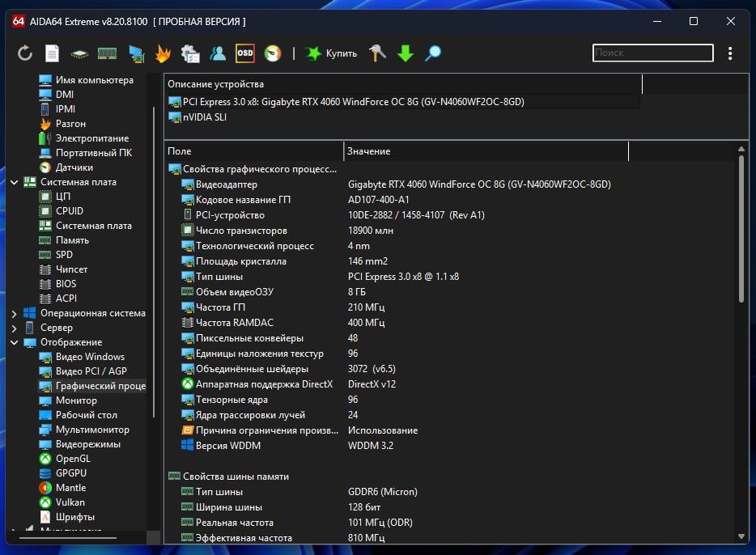Image resolution: width=756 pixels, height=555 pixels.
Task: Open the Mantle tree item
Action: 62,488
